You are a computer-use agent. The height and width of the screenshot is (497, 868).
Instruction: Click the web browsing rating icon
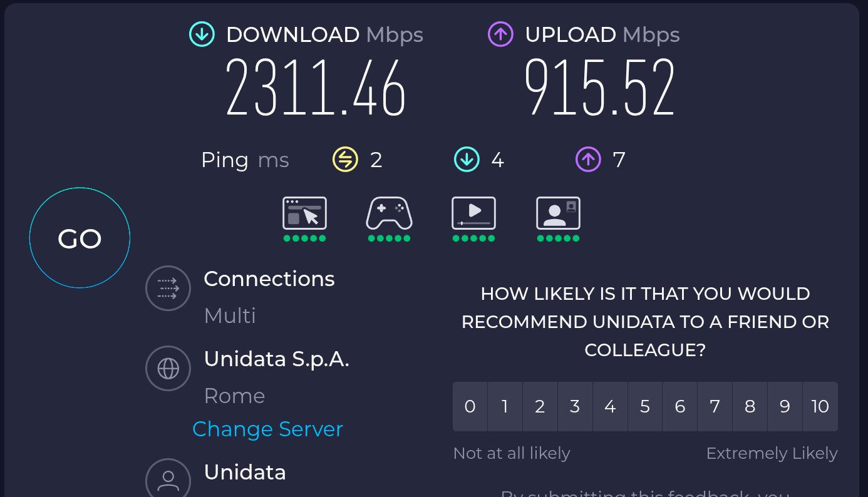(x=304, y=213)
